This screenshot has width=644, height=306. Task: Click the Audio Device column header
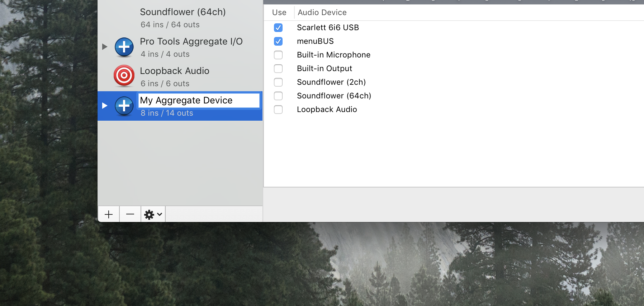pos(322,13)
